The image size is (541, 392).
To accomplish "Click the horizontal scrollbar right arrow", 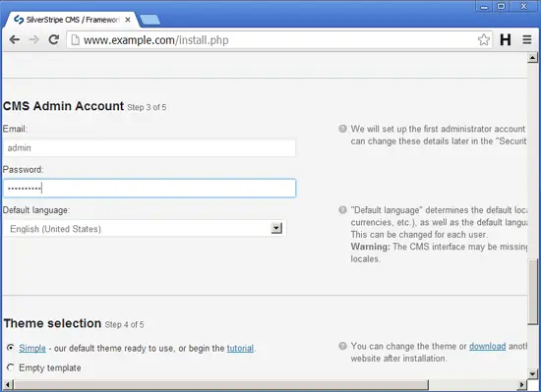I will (522, 384).
